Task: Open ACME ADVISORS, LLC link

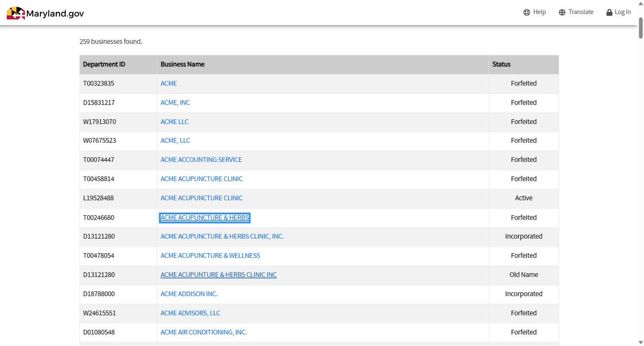Action: [191, 313]
